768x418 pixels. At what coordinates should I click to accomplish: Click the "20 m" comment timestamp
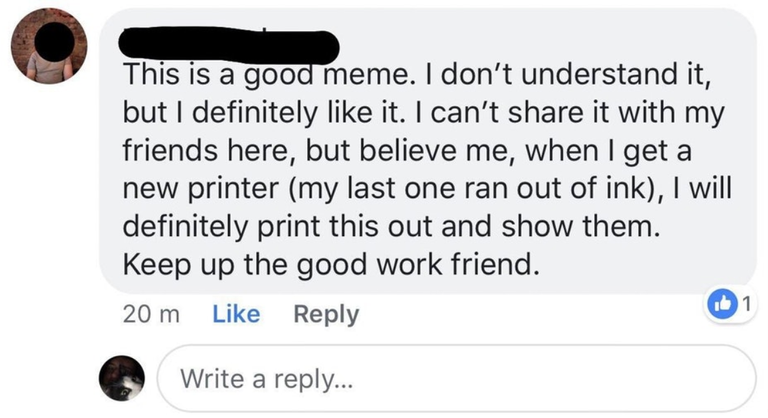[x=150, y=314]
